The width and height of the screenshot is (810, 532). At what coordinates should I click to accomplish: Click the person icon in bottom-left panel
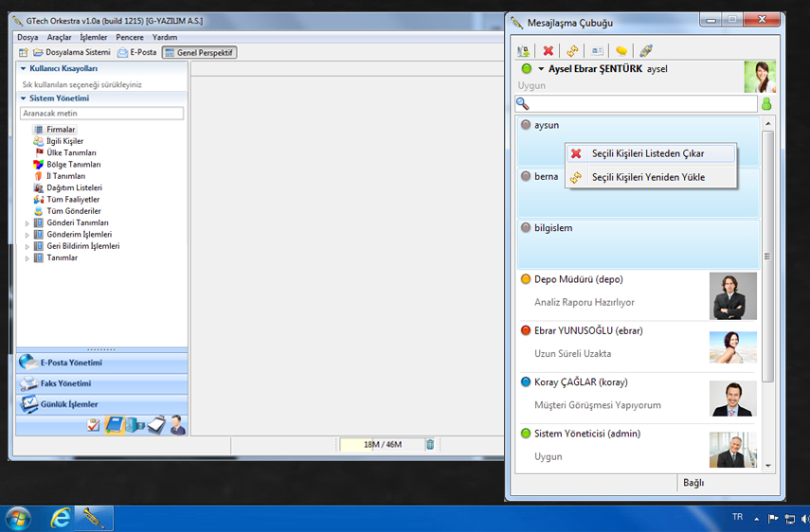(177, 425)
